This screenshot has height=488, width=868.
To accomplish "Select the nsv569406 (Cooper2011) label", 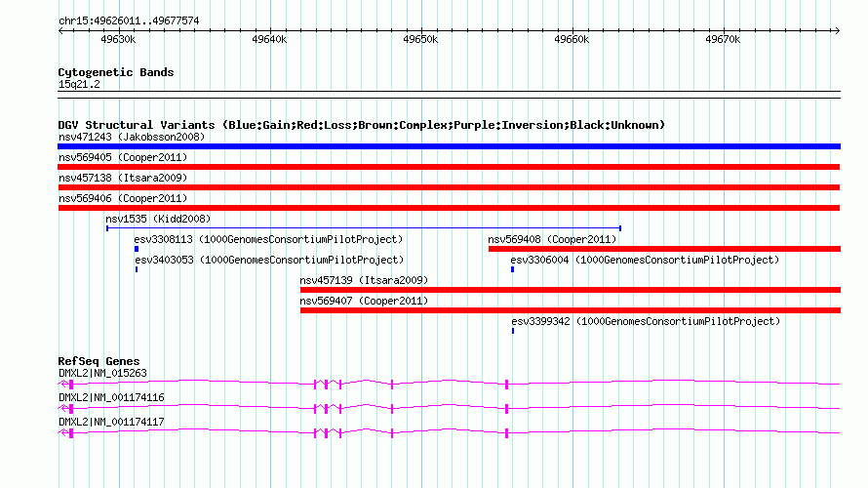I will (123, 198).
